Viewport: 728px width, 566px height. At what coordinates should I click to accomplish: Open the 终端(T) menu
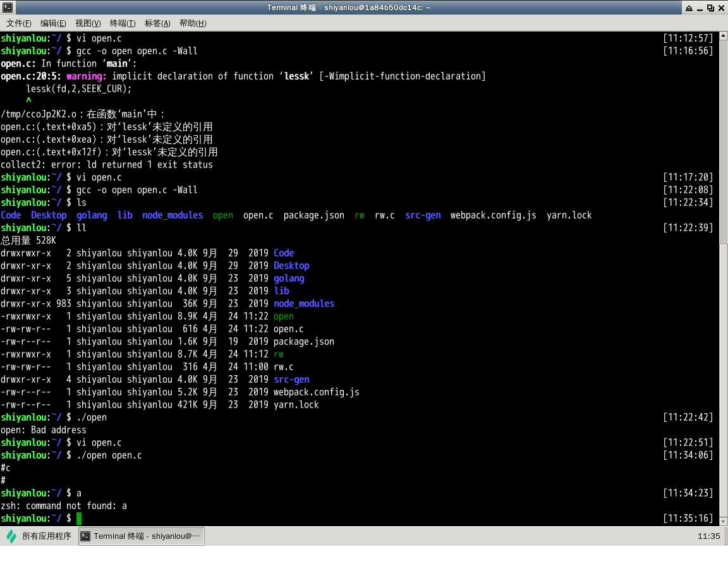[123, 23]
